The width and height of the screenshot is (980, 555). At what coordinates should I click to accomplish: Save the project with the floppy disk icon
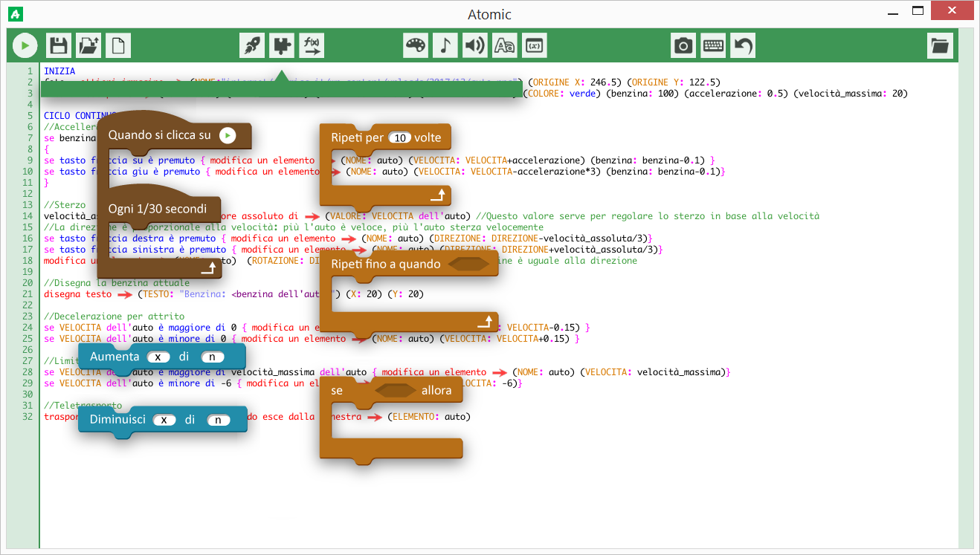coord(59,46)
